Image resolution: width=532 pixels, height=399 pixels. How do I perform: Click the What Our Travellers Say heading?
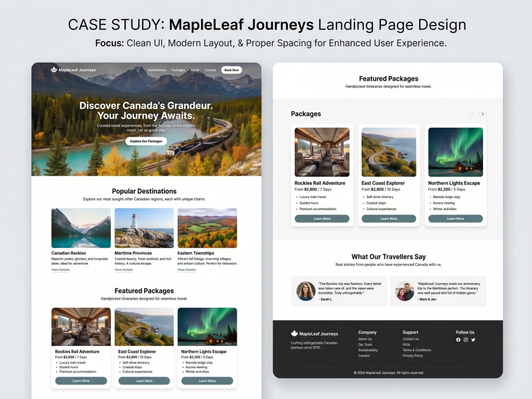coord(388,256)
